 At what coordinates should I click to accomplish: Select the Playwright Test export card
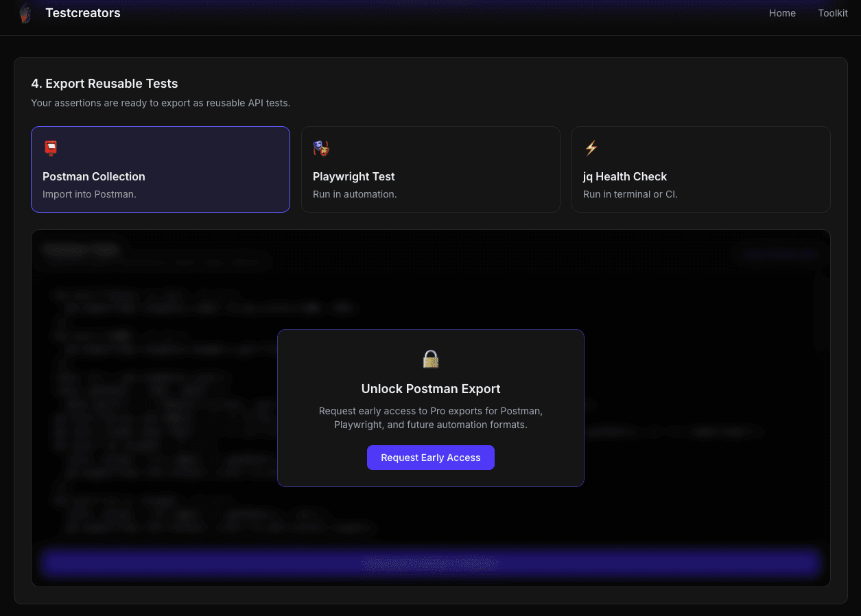(x=431, y=169)
